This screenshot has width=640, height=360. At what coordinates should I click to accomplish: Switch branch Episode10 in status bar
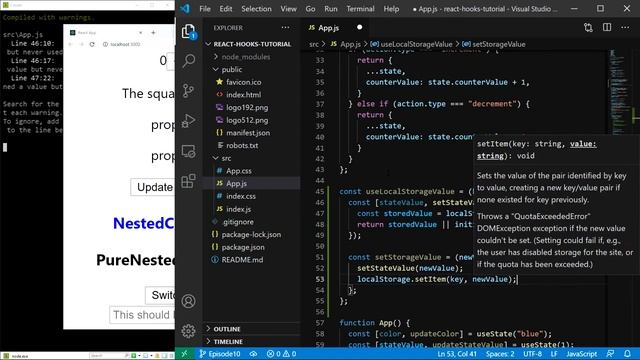pos(220,353)
